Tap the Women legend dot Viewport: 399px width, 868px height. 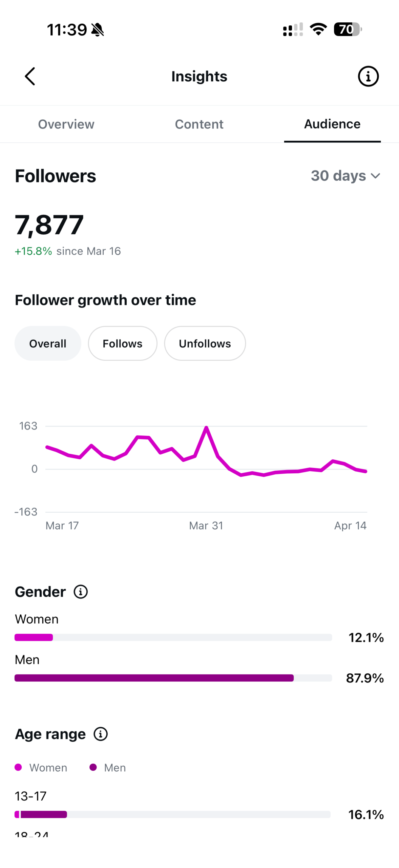[x=19, y=767]
